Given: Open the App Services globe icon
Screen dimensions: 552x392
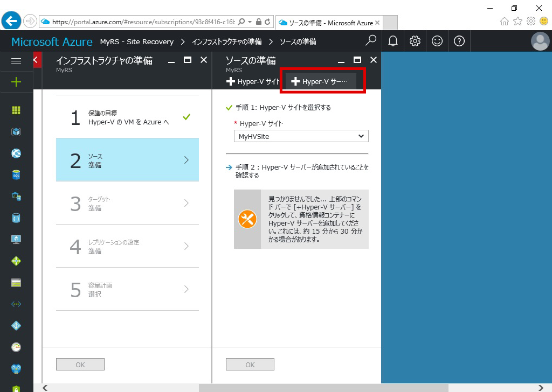Looking at the screenshot, I should coord(16,153).
